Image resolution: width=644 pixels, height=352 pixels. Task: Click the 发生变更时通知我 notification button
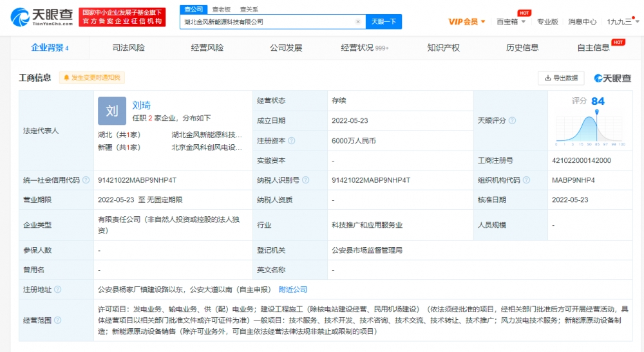coord(92,77)
